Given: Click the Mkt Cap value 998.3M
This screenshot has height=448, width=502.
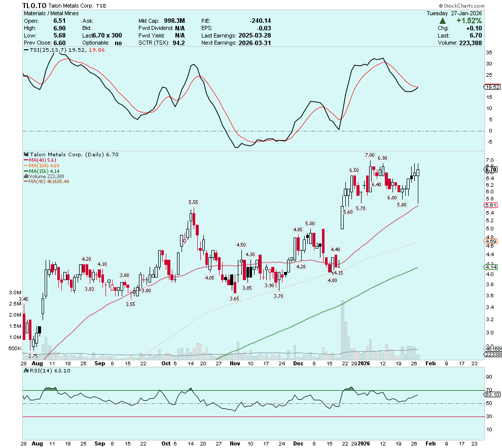Looking at the screenshot, I should click(174, 21).
